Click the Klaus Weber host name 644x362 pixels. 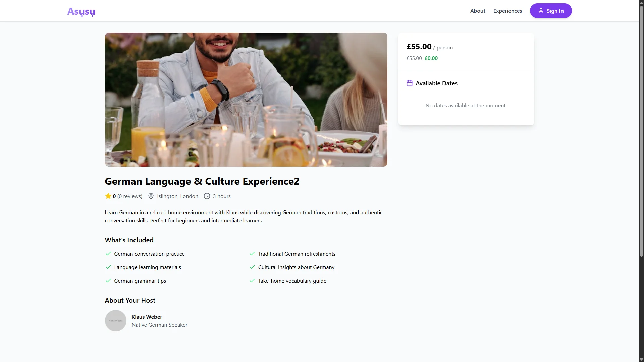pyautogui.click(x=147, y=317)
